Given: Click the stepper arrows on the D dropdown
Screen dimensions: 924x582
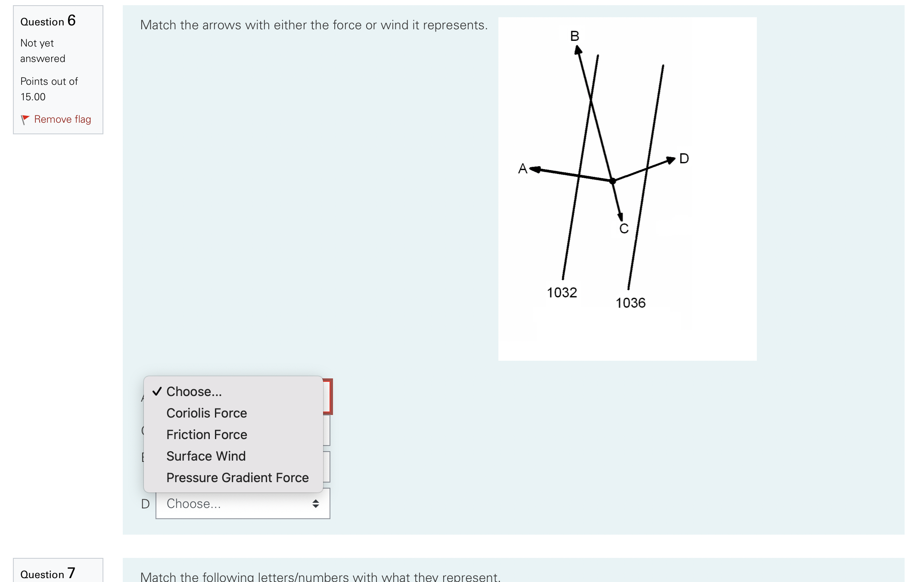Looking at the screenshot, I should click(x=316, y=503).
